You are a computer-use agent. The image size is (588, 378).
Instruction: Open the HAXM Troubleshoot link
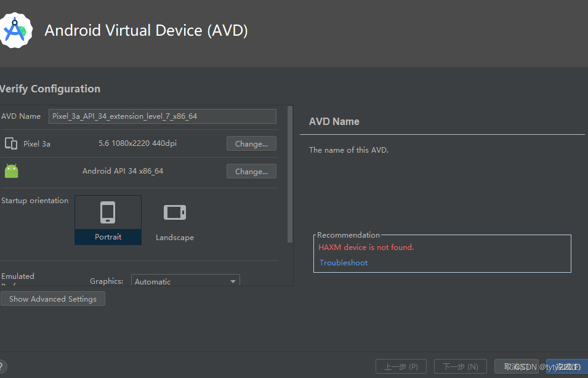tap(344, 262)
